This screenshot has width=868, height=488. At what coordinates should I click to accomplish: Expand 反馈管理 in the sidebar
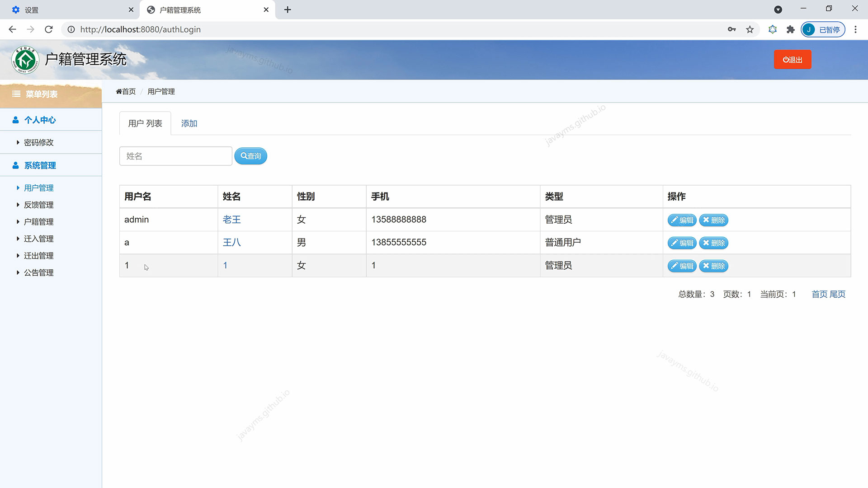pos(38,205)
